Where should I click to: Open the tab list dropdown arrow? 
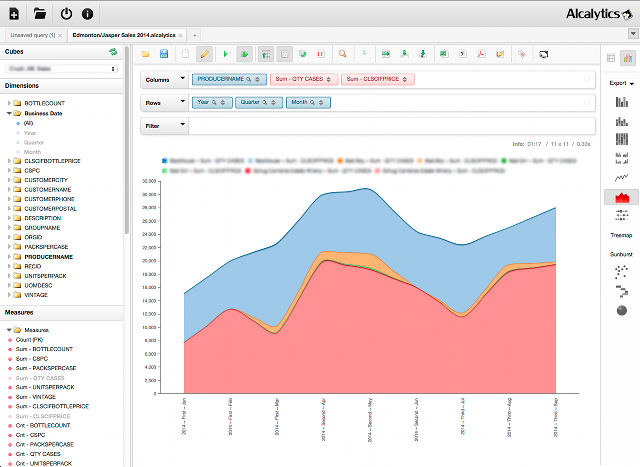(633, 33)
